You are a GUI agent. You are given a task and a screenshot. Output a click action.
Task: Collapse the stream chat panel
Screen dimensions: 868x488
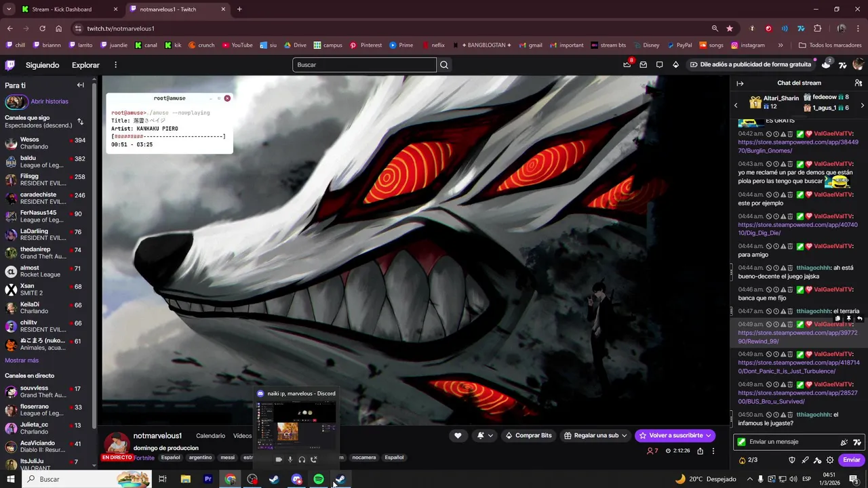[740, 83]
